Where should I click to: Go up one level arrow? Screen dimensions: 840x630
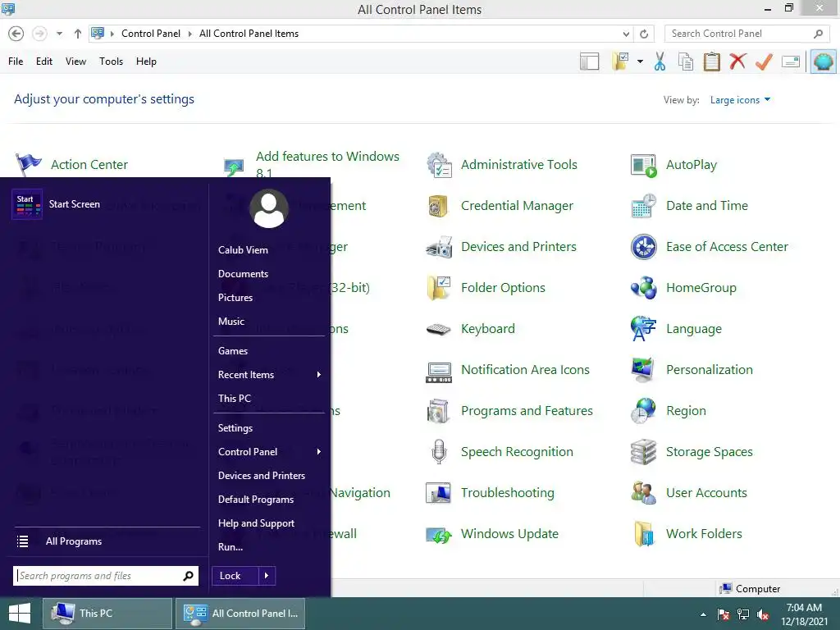[78, 34]
